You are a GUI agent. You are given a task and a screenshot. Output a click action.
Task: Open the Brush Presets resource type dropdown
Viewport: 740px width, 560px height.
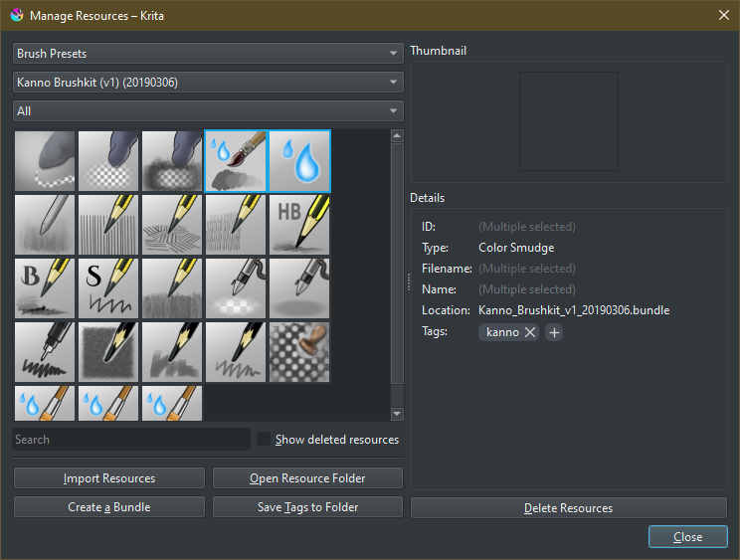pyautogui.click(x=207, y=53)
